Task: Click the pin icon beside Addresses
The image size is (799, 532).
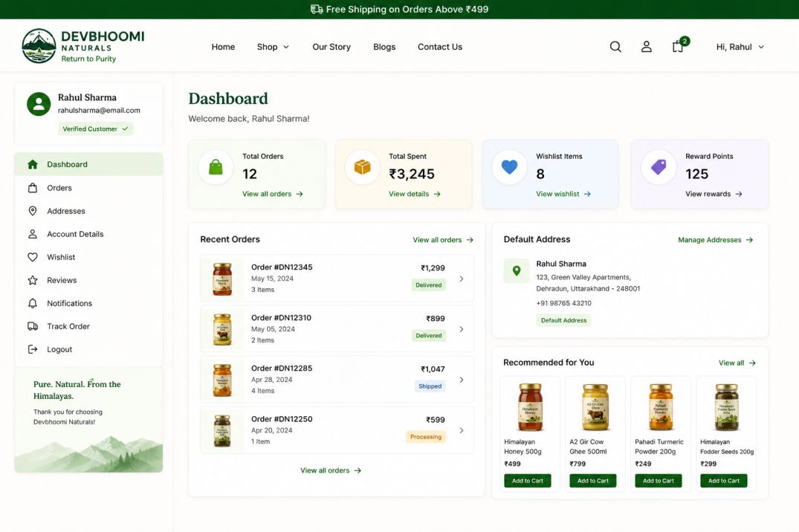Action: (x=33, y=211)
